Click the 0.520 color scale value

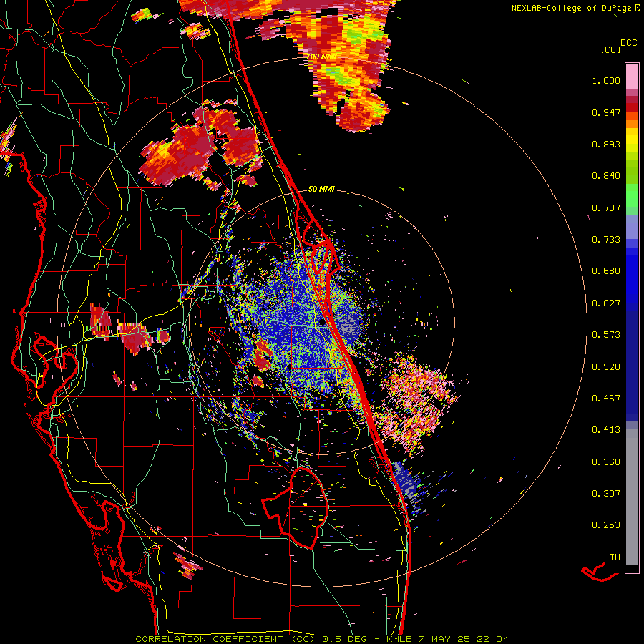coord(606,367)
